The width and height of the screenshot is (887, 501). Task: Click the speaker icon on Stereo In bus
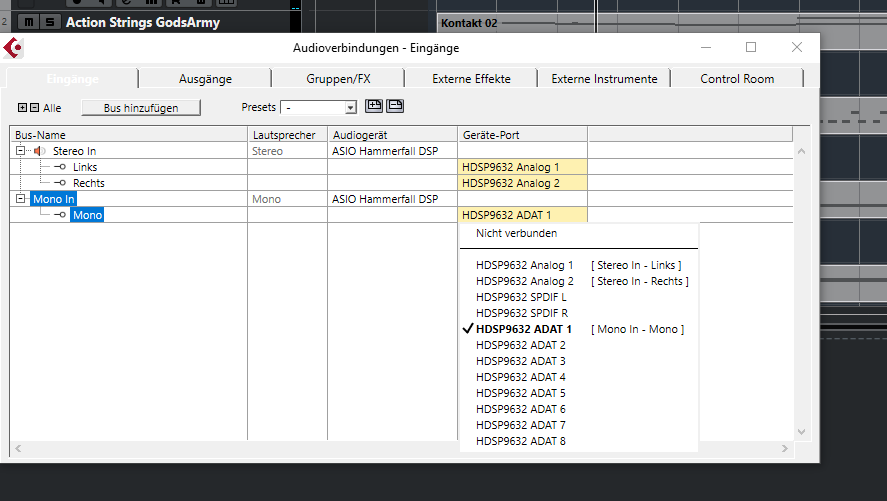coord(39,151)
